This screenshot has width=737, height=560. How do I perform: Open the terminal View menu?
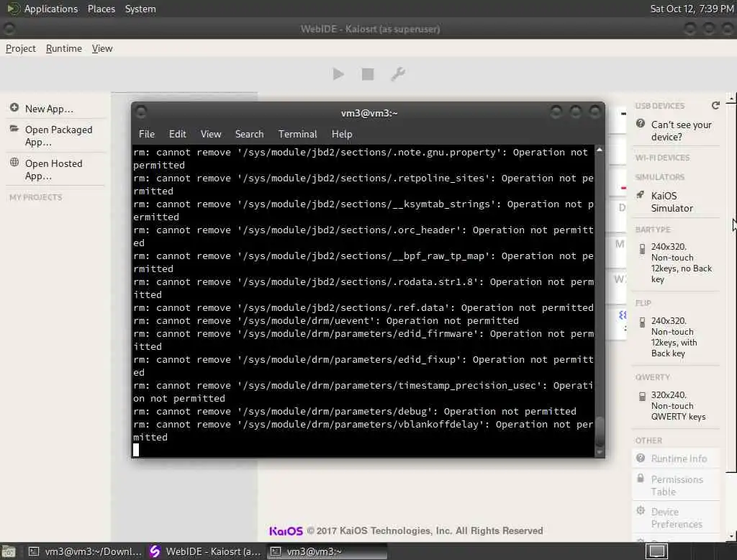(211, 134)
